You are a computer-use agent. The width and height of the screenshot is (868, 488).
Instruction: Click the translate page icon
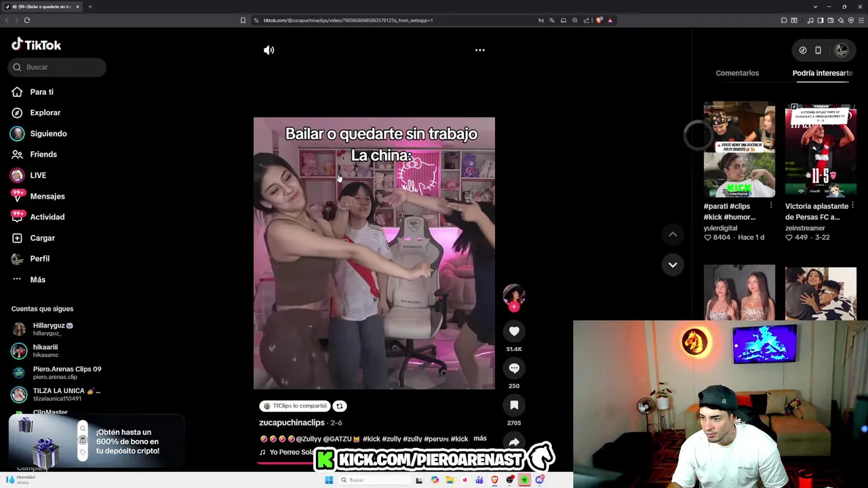click(552, 20)
